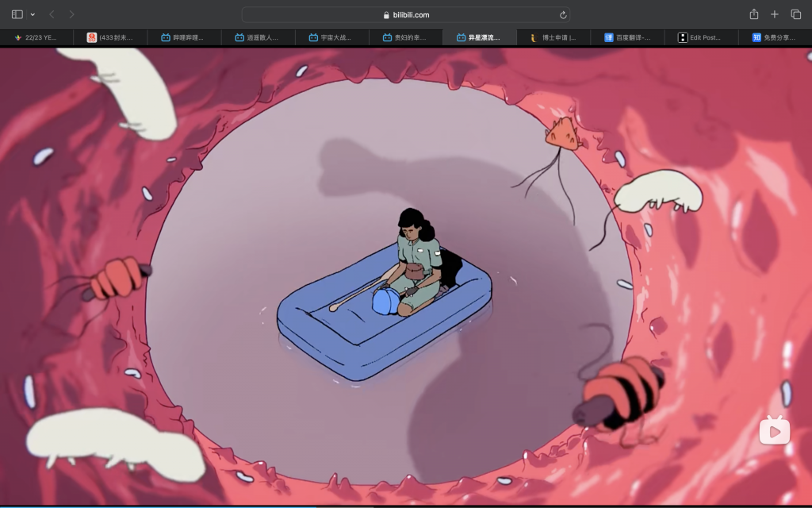
Task: Open the tab group dropdown arrow
Action: 33,14
